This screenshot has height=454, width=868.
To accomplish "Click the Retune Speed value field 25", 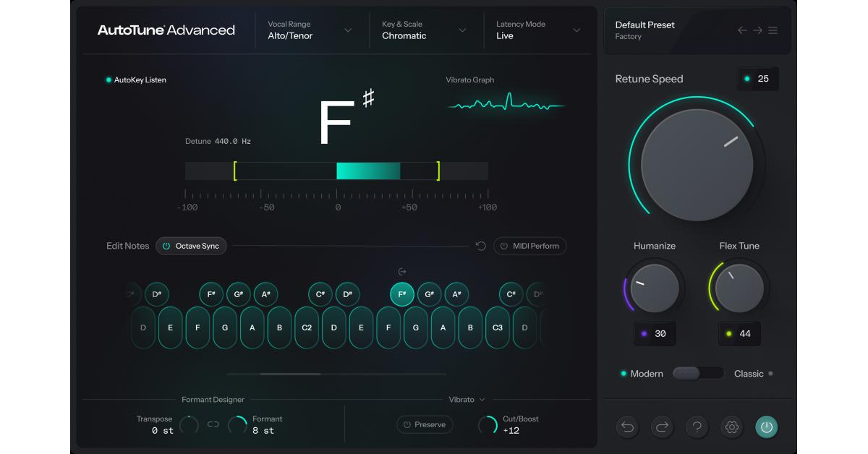I will tap(758, 79).
